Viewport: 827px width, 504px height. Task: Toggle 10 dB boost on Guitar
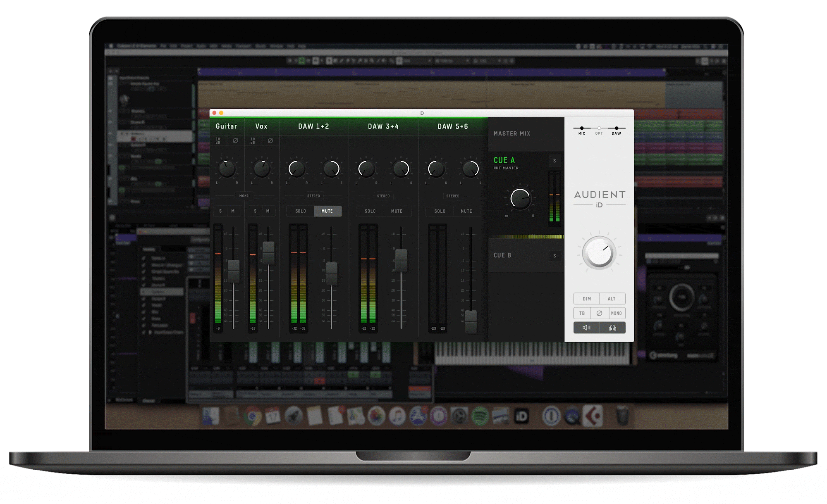pos(218,141)
